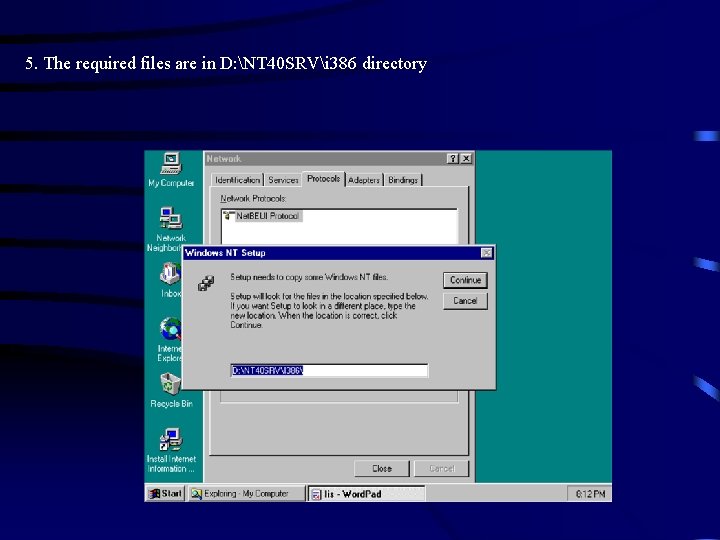
Task: Switch to the Adapters tab
Action: point(364,180)
